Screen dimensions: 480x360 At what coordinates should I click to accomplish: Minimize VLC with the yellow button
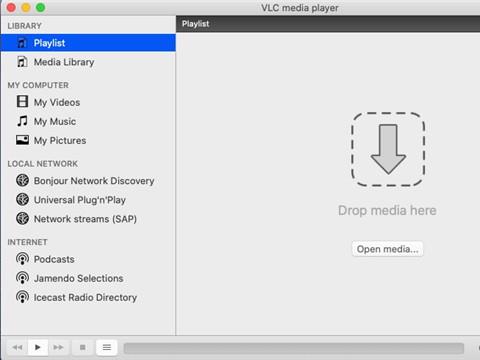[26, 7]
